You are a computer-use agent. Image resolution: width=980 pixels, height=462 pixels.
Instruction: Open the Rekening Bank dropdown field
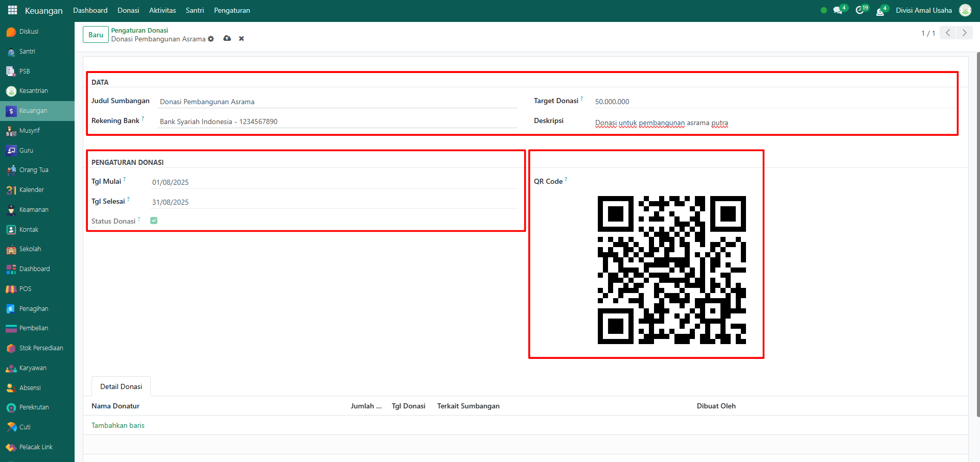pyautogui.click(x=337, y=121)
